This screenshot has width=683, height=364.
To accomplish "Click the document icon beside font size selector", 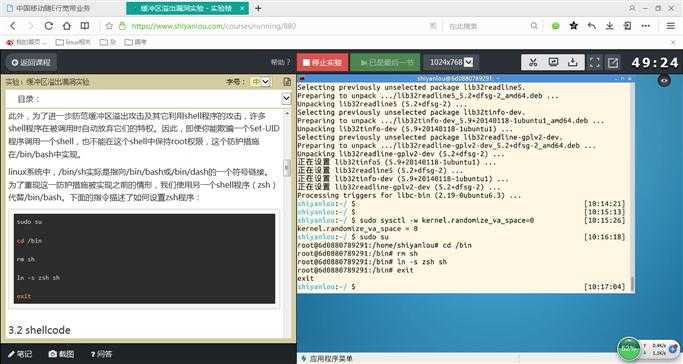I will tap(287, 81).
